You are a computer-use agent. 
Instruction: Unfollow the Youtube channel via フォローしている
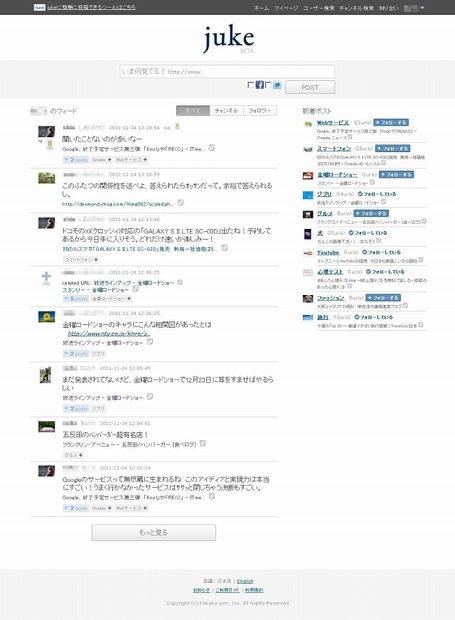pyautogui.click(x=381, y=252)
